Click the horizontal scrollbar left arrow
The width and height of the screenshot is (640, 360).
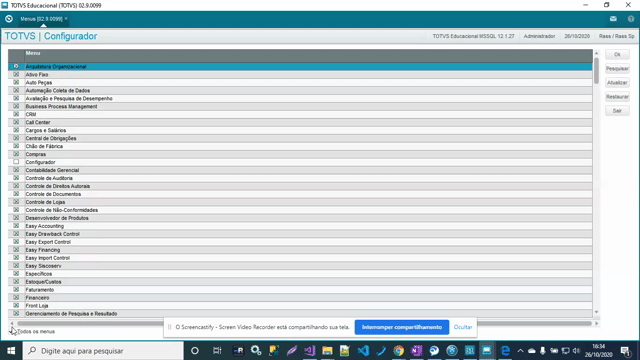11,323
